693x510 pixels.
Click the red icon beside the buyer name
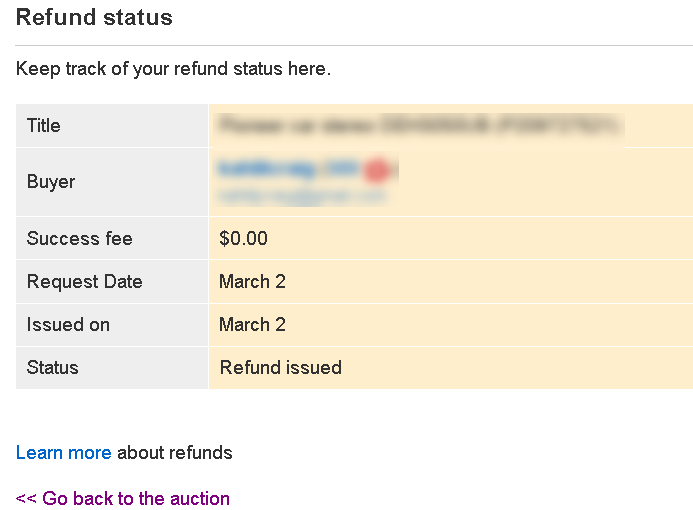(x=376, y=171)
